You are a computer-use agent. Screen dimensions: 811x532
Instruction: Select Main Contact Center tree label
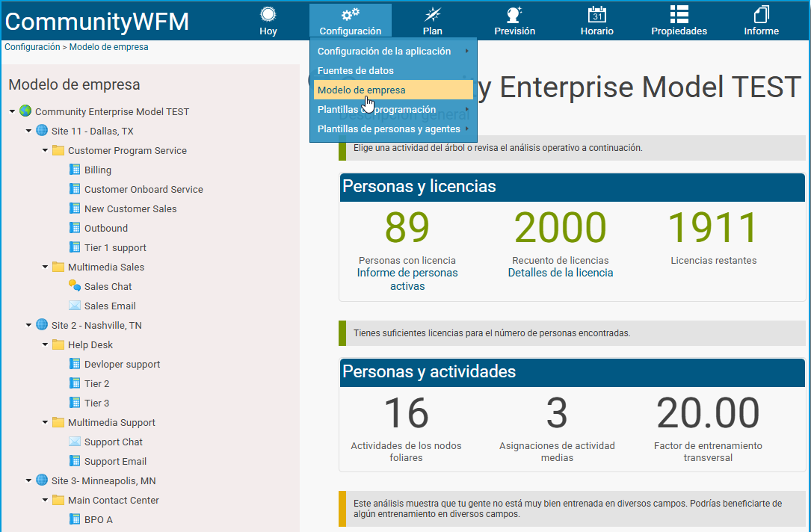click(x=114, y=500)
